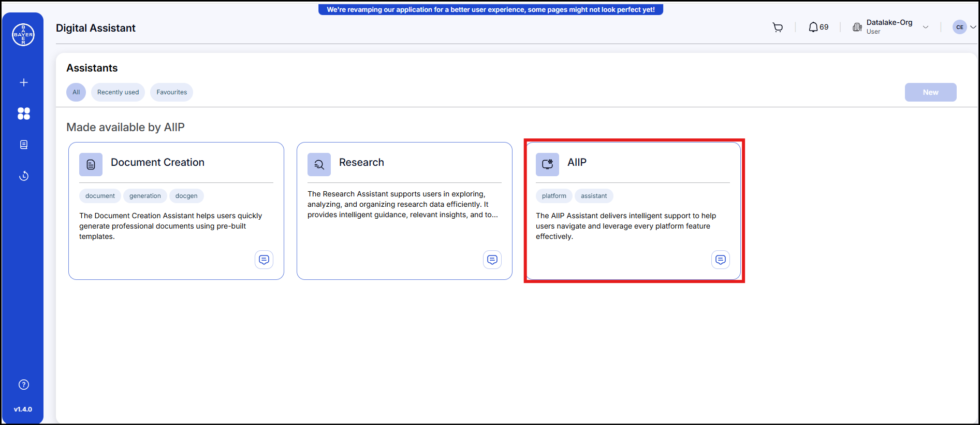Click the Document Creation description text
980x425 pixels.
[171, 226]
